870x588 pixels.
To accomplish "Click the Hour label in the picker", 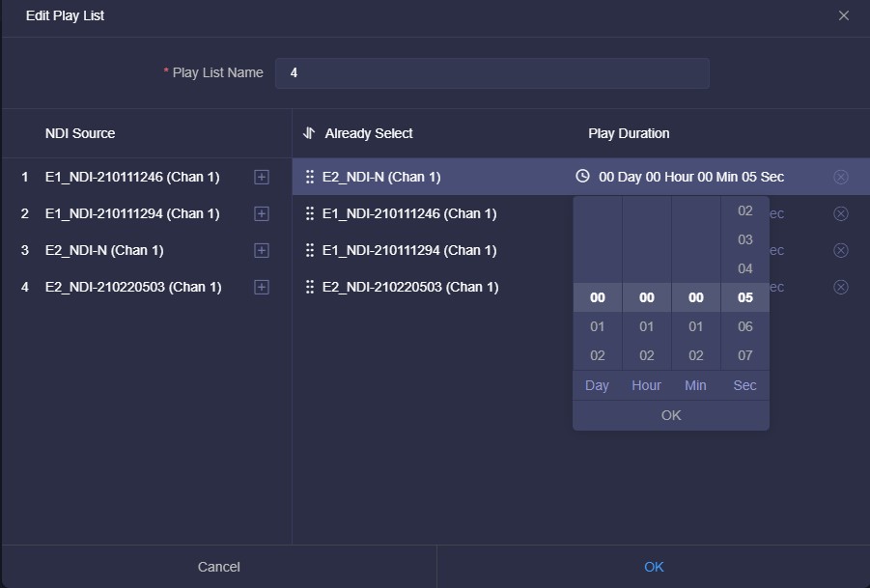I will coord(646,385).
